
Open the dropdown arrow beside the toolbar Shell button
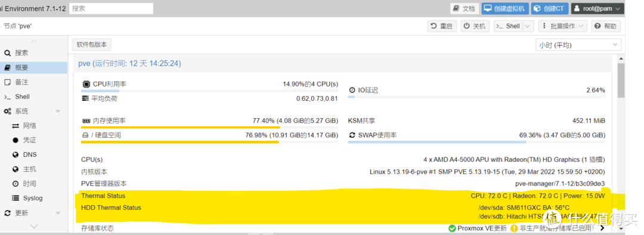528,26
